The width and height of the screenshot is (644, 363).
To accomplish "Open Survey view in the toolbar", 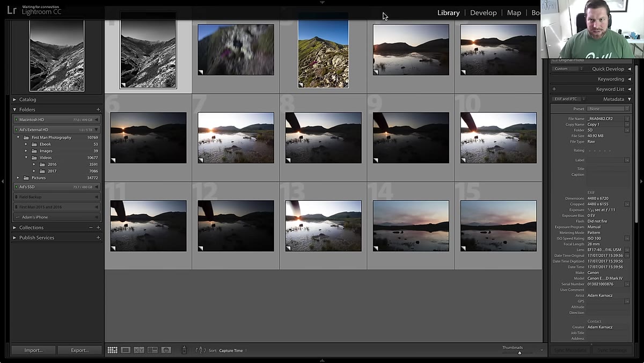I will (x=152, y=350).
